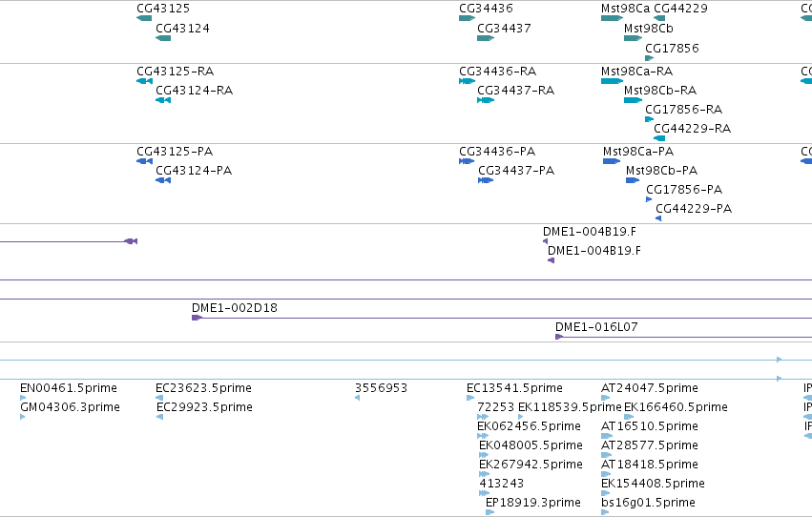Click the small arrow under 3556953
The image size is (812, 517).
coord(357,398)
